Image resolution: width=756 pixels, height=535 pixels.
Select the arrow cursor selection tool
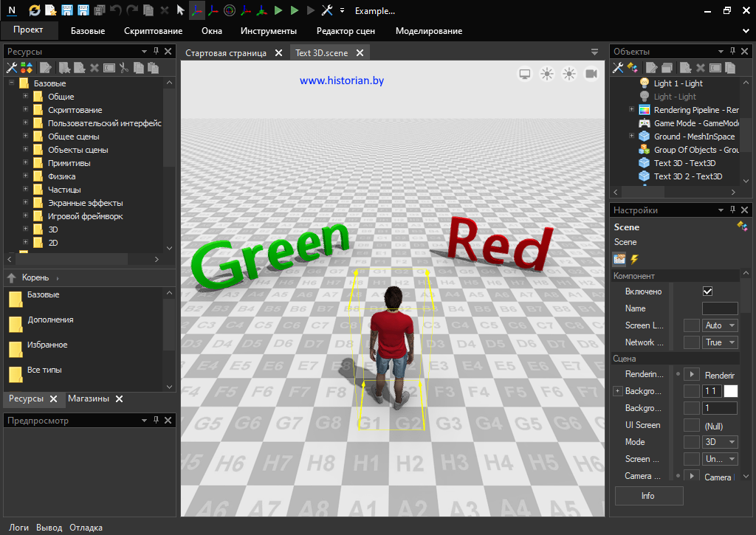(180, 10)
